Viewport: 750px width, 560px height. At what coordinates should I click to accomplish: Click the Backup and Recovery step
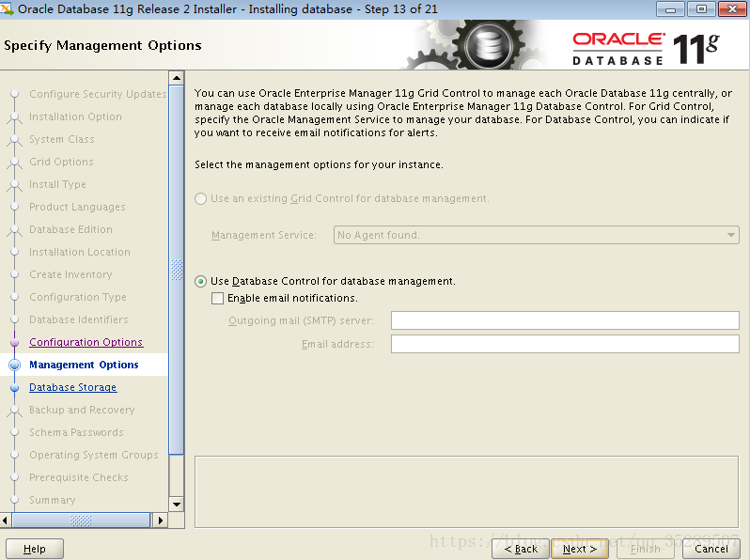82,410
